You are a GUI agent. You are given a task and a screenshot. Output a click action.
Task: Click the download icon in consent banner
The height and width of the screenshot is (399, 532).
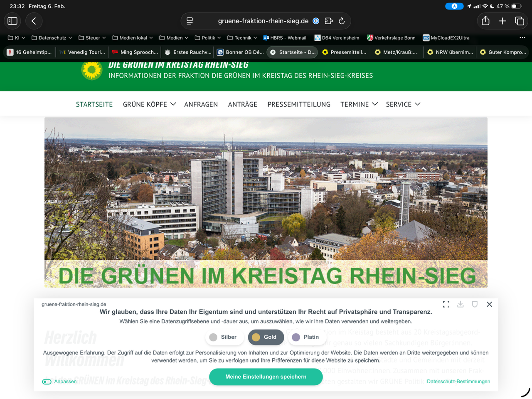461,304
